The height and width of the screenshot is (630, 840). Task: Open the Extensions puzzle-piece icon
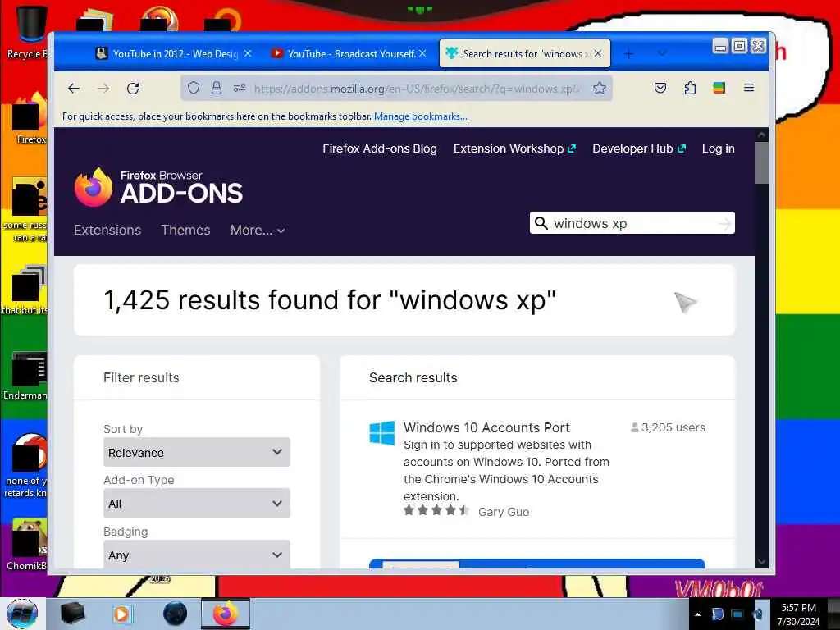pyautogui.click(x=690, y=88)
